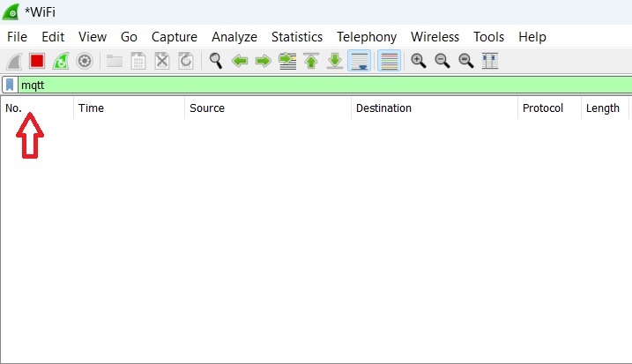This screenshot has height=364, width=632.
Task: Toggle packet list colorization
Action: tap(390, 62)
